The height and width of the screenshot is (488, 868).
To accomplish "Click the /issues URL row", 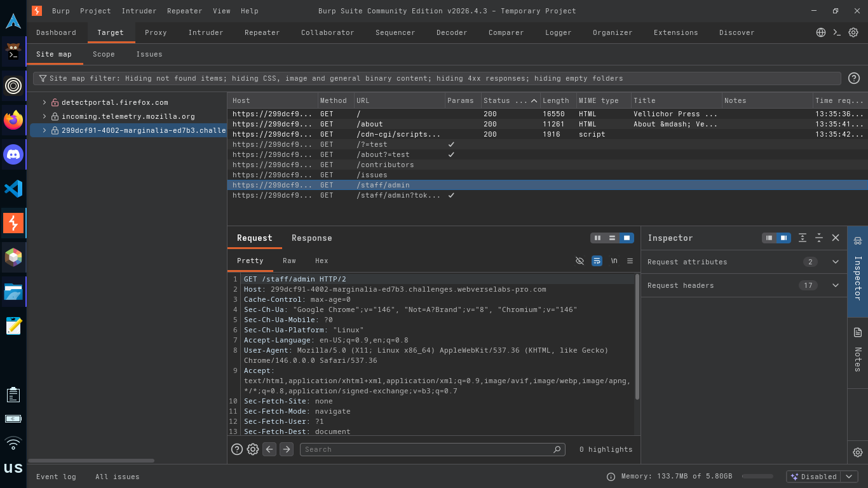I will point(548,175).
